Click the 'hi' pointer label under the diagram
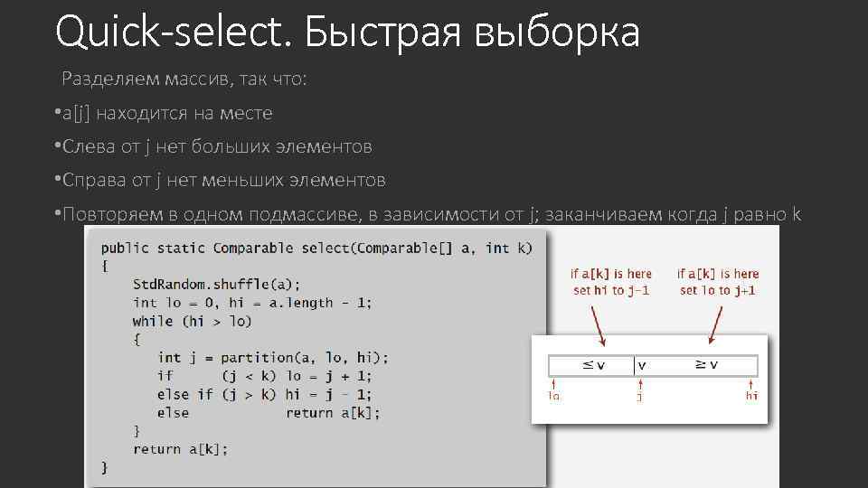 (751, 396)
